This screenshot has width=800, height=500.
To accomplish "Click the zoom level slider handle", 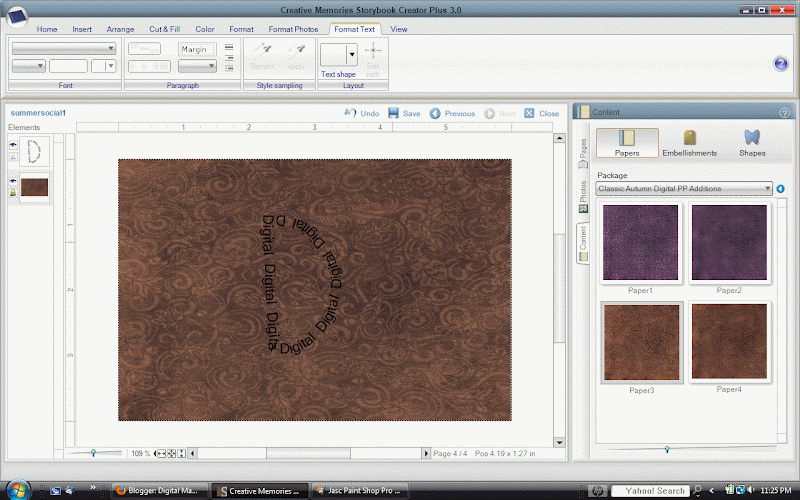I will tap(93, 453).
